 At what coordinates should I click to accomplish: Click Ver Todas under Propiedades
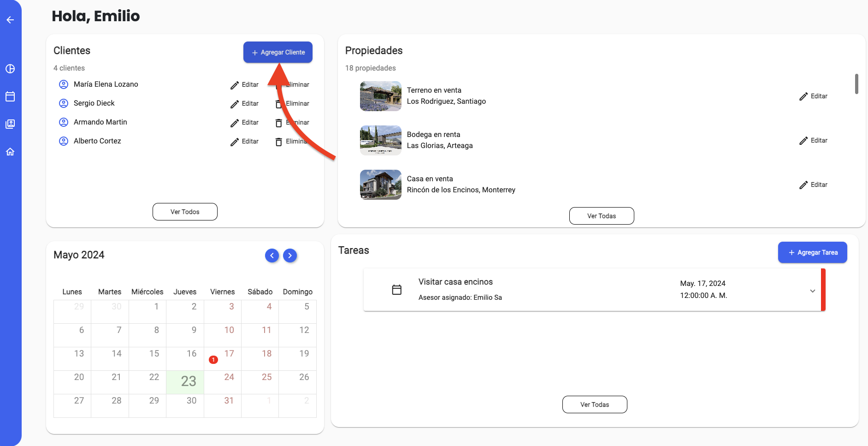602,216
